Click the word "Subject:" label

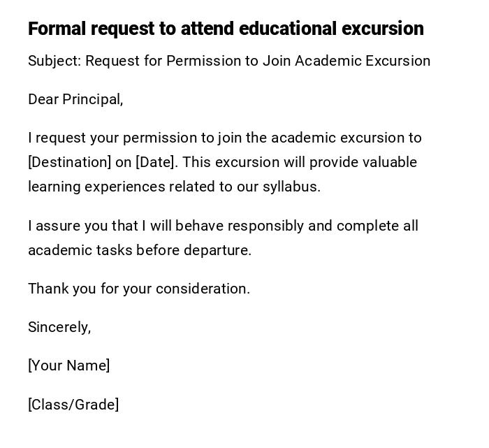point(54,62)
